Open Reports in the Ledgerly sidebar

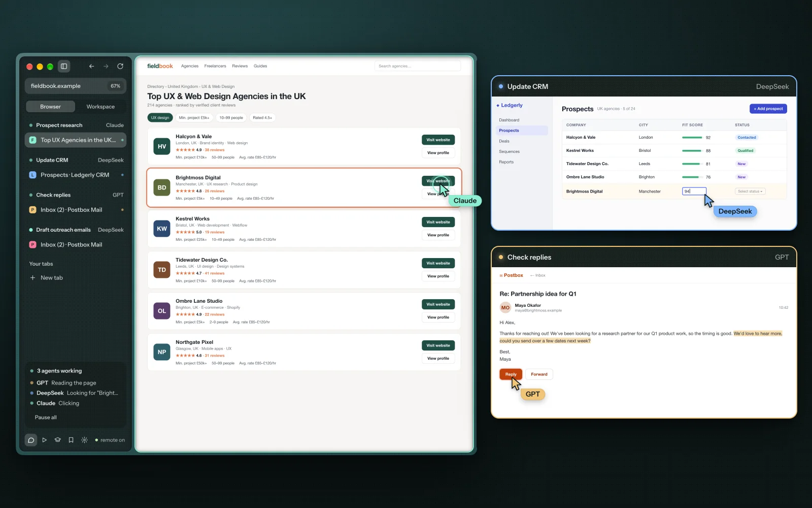[x=506, y=162]
